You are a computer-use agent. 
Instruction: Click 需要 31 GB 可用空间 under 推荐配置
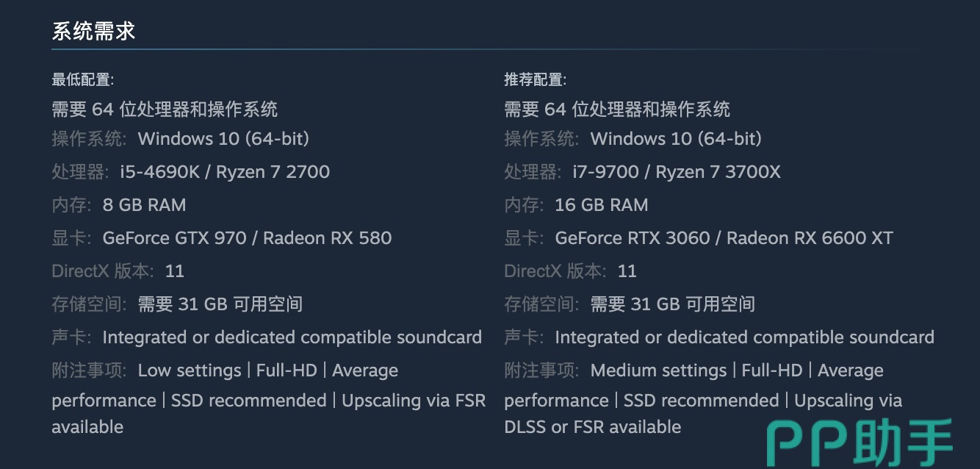pos(672,304)
